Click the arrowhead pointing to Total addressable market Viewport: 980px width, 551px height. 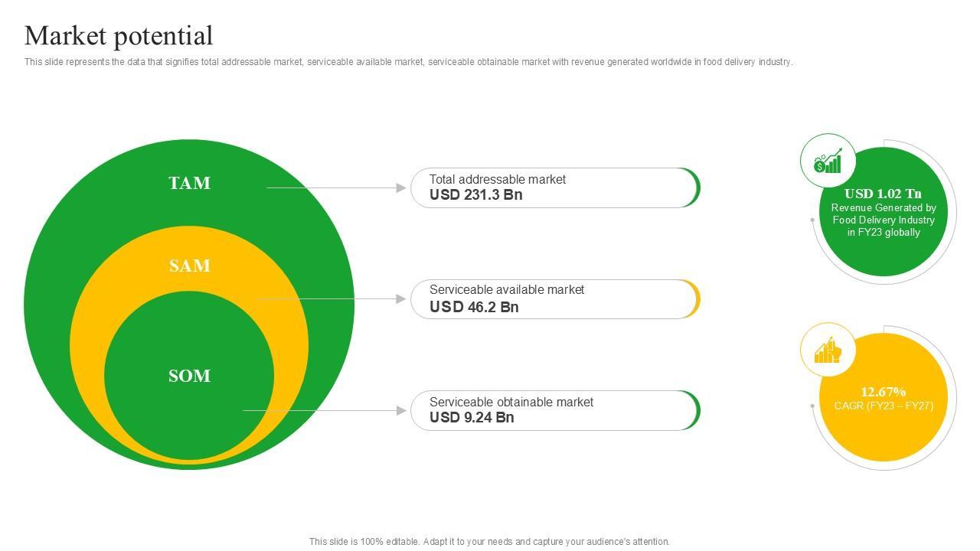401,187
